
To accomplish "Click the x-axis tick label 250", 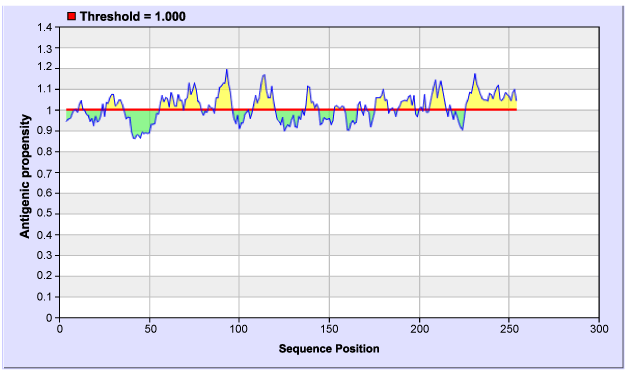I will point(509,329).
